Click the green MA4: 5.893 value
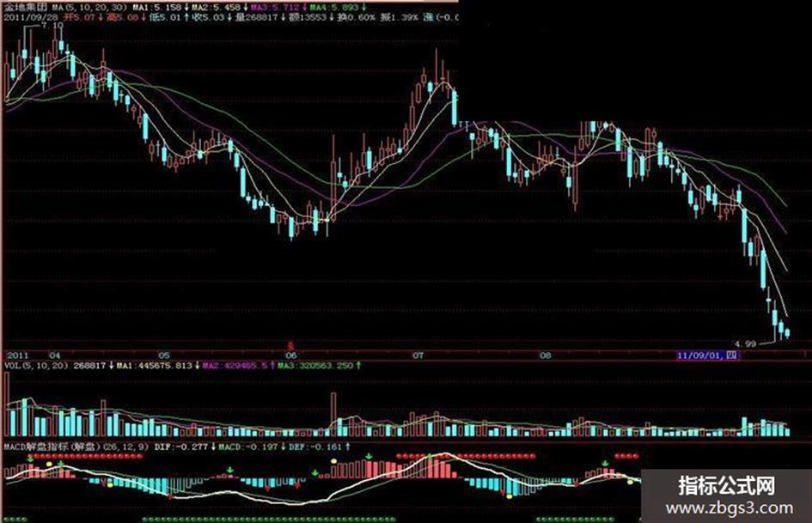Image resolution: width=812 pixels, height=523 pixels. click(334, 7)
